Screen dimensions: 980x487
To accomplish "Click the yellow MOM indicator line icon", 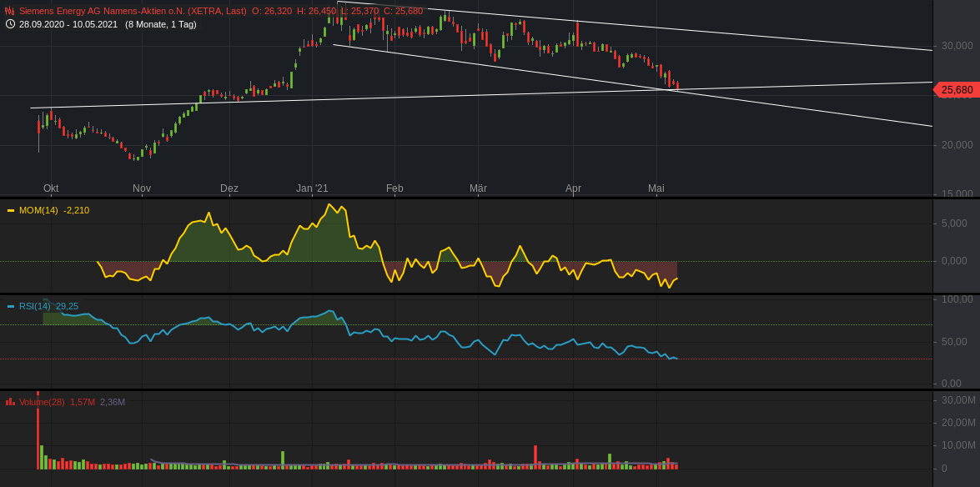I will click(x=11, y=210).
